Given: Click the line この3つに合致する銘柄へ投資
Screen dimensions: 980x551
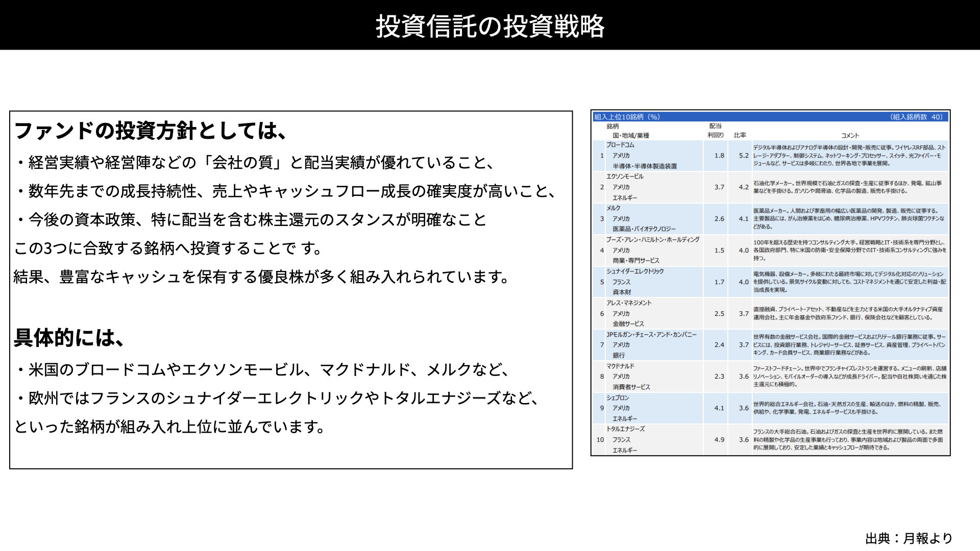Looking at the screenshot, I should pos(168,248).
